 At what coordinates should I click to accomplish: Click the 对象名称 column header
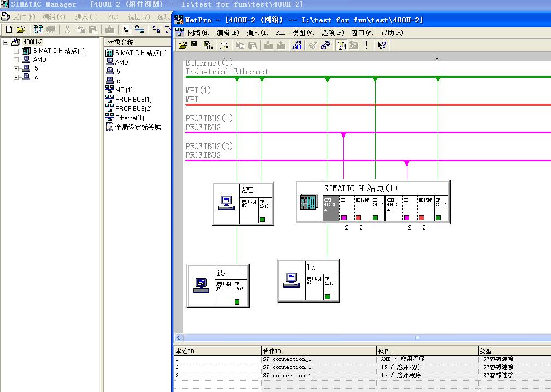(x=137, y=43)
